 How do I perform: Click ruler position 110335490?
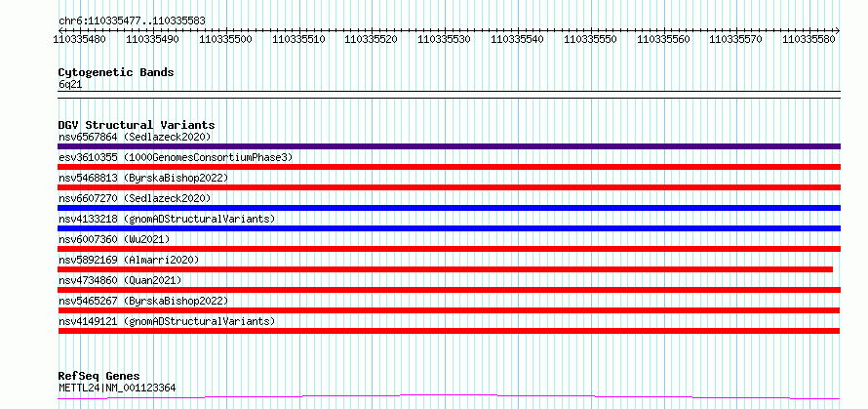[153, 39]
